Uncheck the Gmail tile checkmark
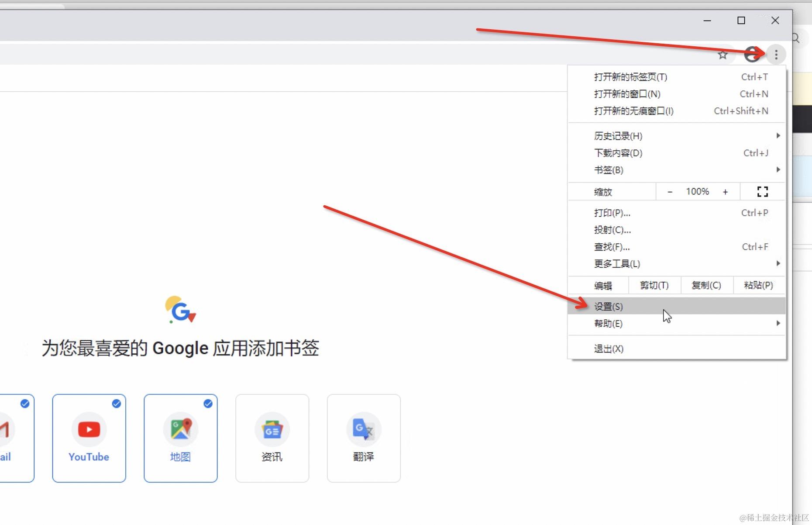 [x=25, y=404]
